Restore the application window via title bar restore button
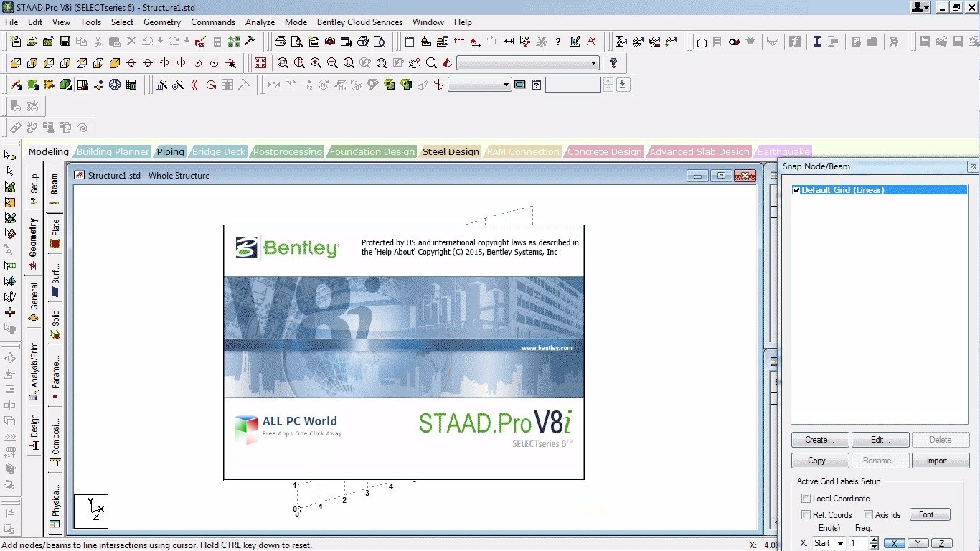The width and height of the screenshot is (980, 551). 956,7
